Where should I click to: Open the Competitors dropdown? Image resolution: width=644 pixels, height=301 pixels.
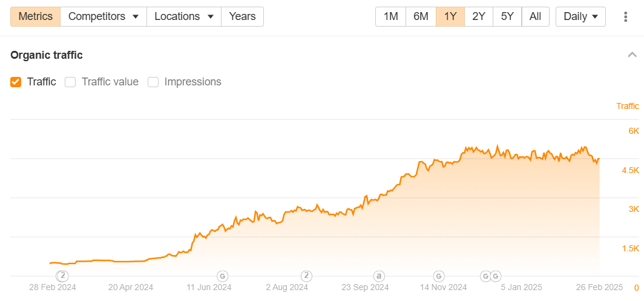[x=103, y=17]
